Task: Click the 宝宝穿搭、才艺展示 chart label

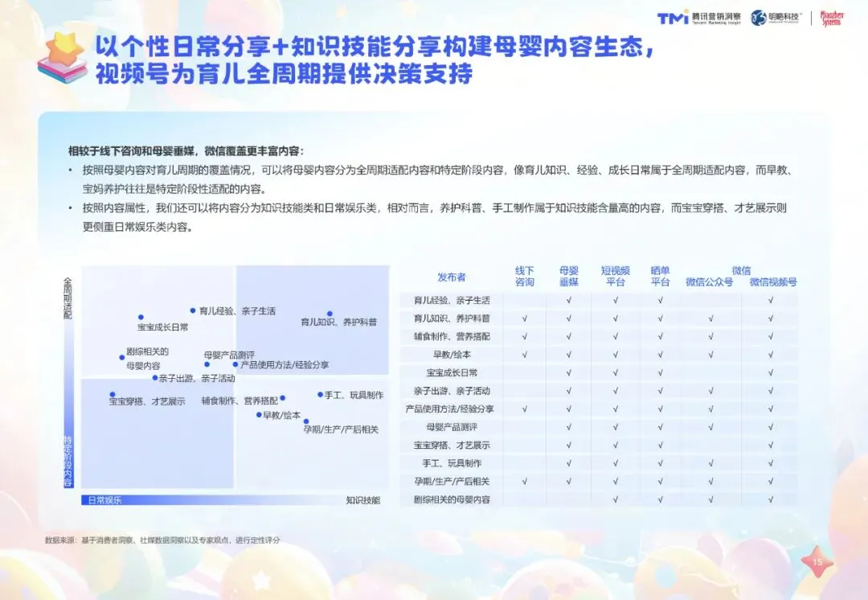Action: [147, 401]
